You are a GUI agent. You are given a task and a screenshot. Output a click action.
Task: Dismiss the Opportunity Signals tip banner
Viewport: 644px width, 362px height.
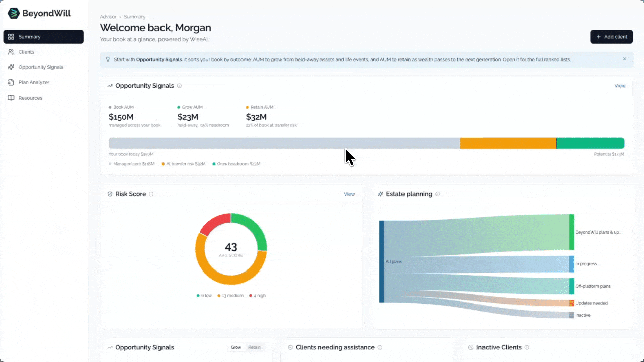(625, 59)
